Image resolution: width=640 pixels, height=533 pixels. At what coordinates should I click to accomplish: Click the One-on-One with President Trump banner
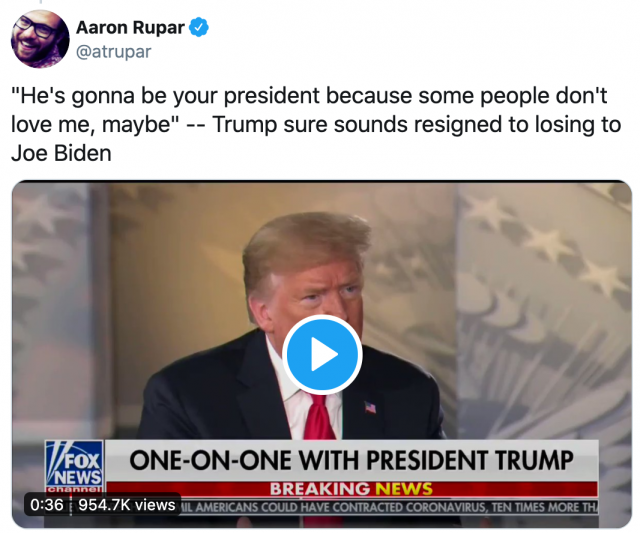351,460
